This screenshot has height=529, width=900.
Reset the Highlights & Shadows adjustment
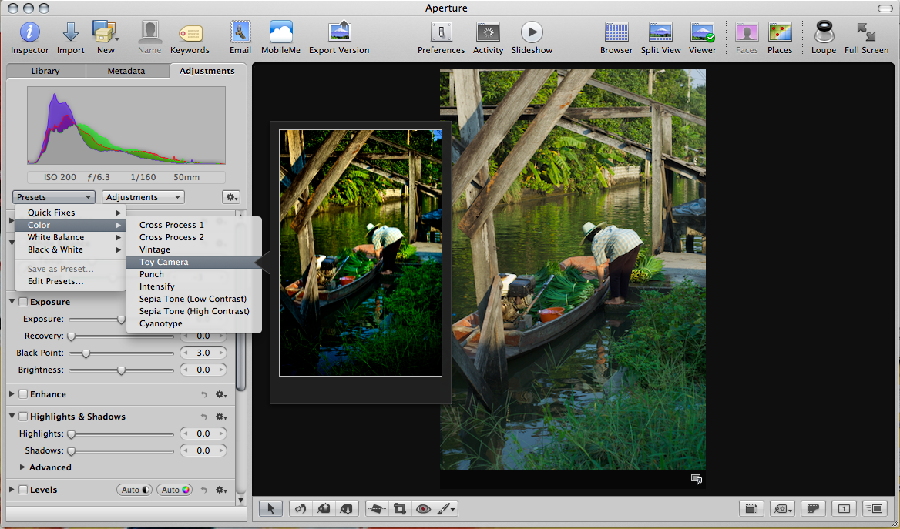(204, 417)
